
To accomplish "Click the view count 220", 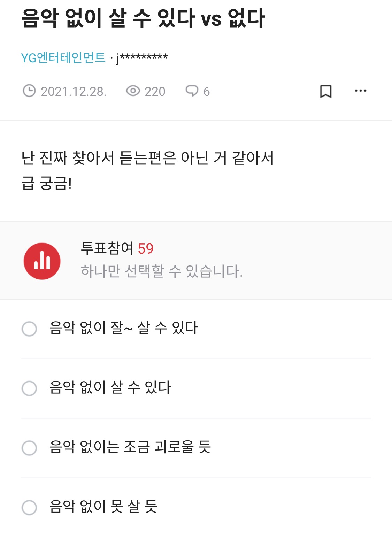I will point(155,92).
